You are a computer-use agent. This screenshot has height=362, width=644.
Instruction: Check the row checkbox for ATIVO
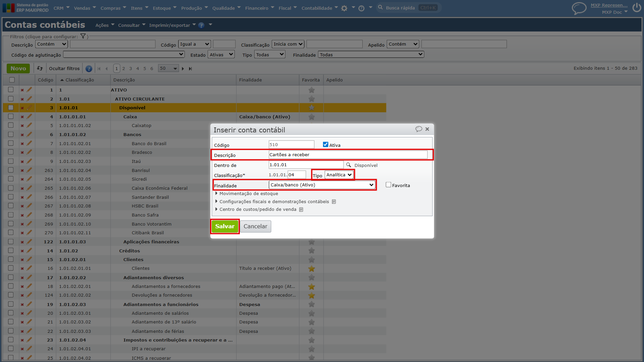(x=11, y=89)
